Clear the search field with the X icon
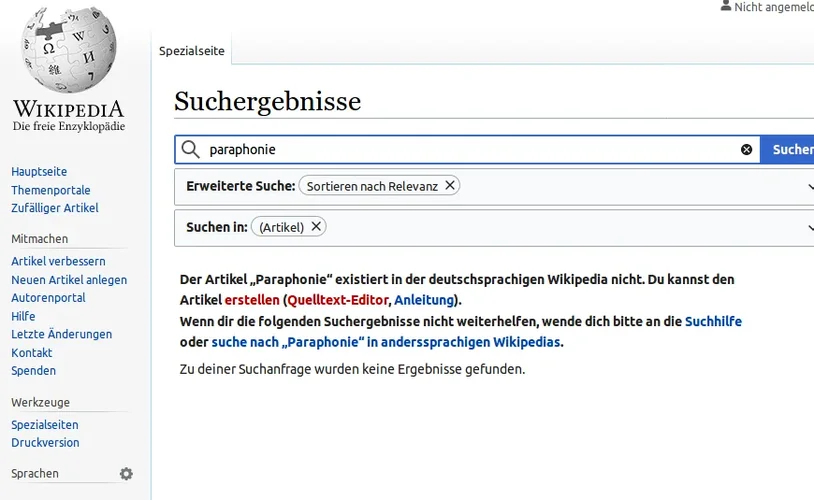This screenshot has height=500, width=814. click(747, 150)
